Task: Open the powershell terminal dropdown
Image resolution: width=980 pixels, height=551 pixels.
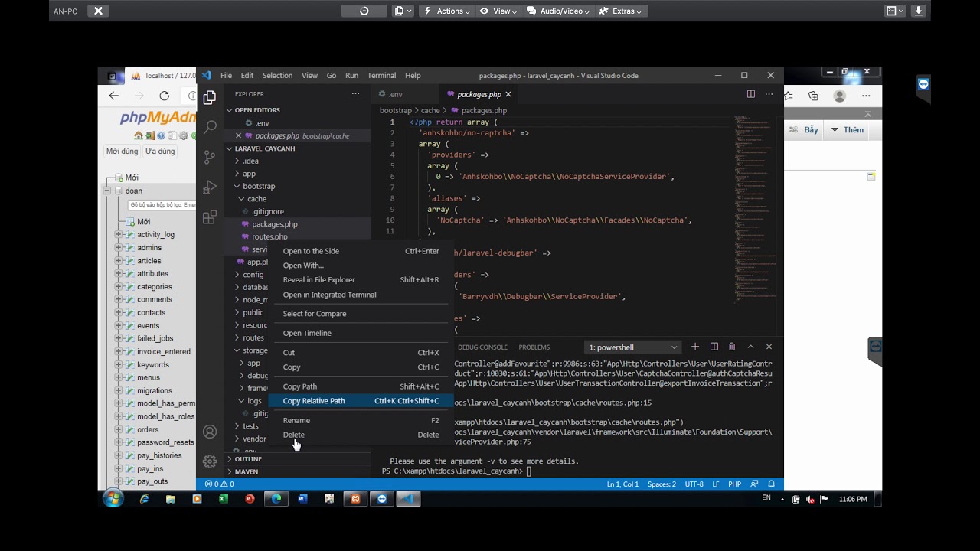Action: pos(632,347)
